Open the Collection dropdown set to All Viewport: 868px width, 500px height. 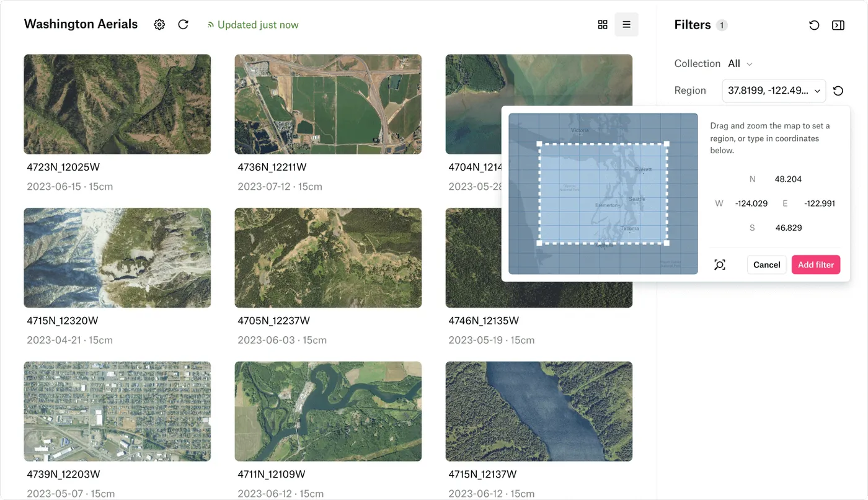pos(740,63)
